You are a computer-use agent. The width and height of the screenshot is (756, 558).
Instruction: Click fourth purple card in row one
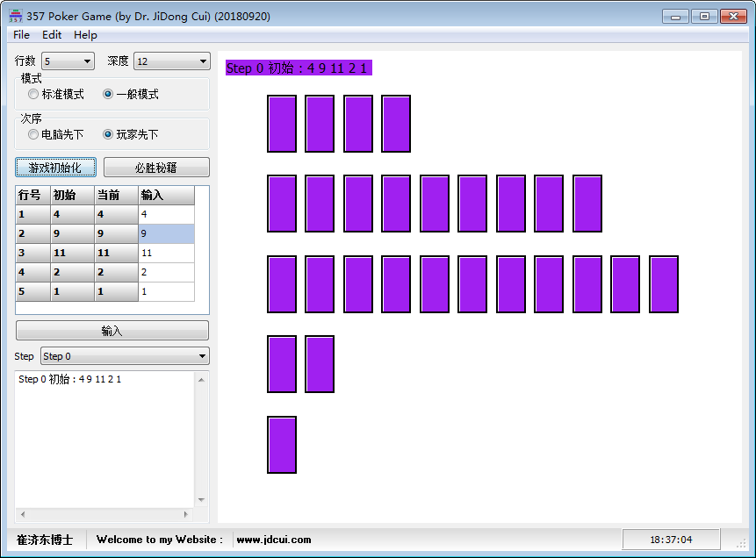click(396, 124)
